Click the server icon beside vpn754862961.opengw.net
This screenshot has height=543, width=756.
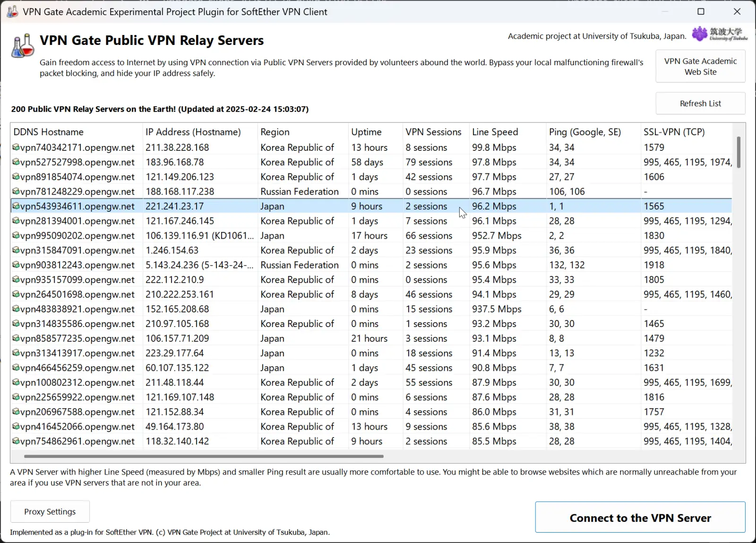[16, 440]
